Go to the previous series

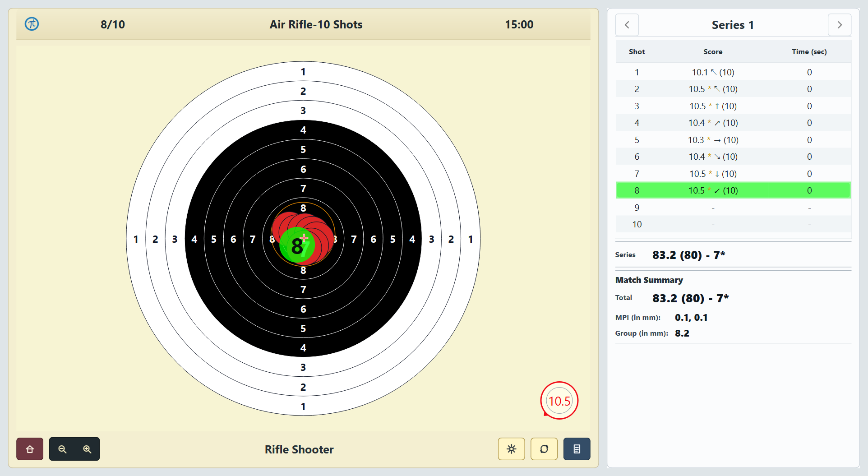(x=627, y=25)
